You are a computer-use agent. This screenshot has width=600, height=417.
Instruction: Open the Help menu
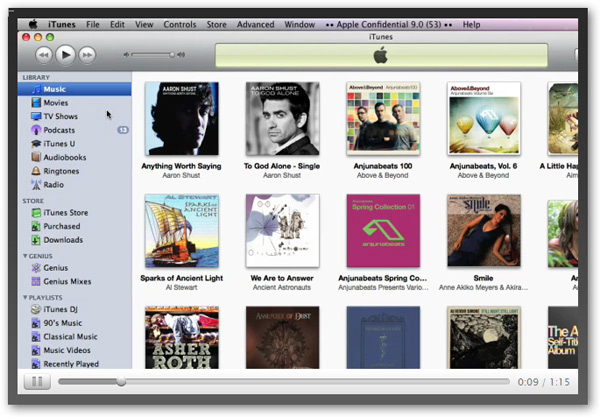click(x=471, y=24)
